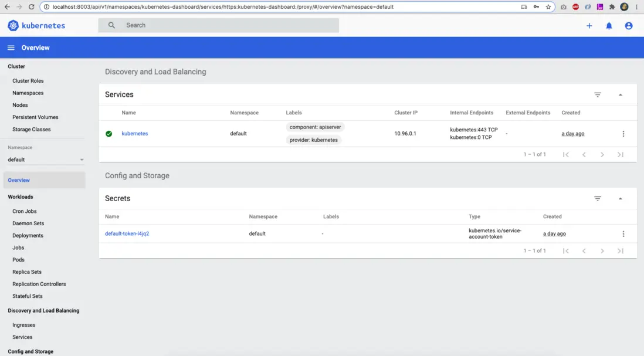Click the Secrets table Type column header

[474, 217]
